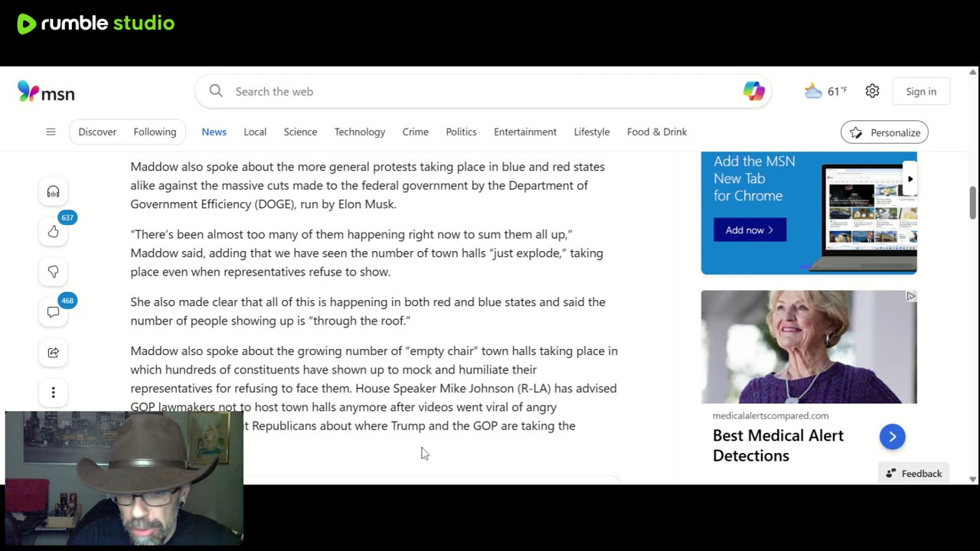Click the thumbs-down dislike icon
The width and height of the screenshot is (980, 551).
(53, 272)
